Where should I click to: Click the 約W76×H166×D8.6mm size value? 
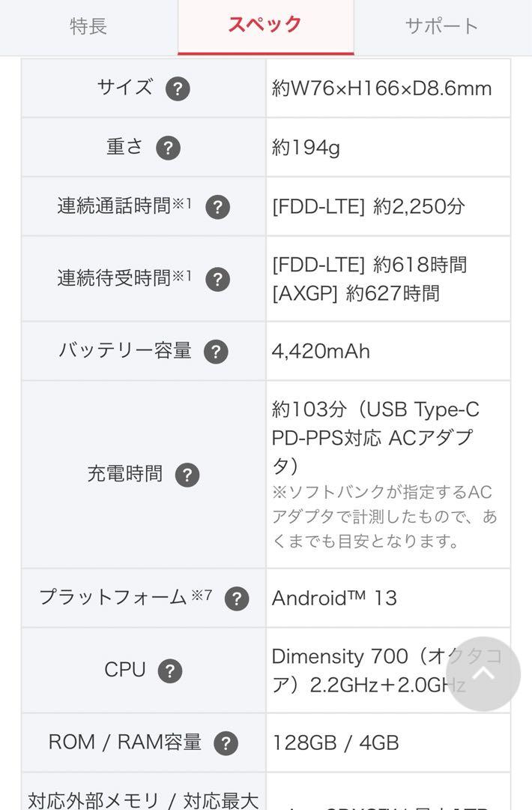(x=382, y=88)
